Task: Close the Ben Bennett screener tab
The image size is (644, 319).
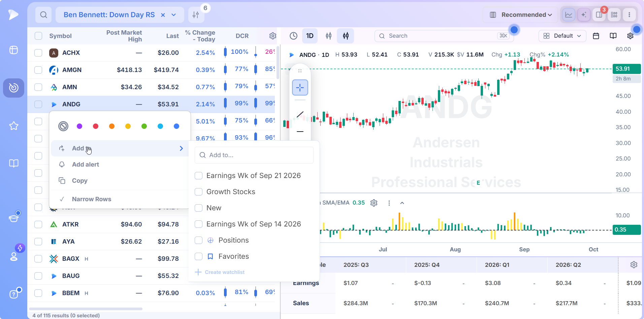Action: (x=163, y=15)
